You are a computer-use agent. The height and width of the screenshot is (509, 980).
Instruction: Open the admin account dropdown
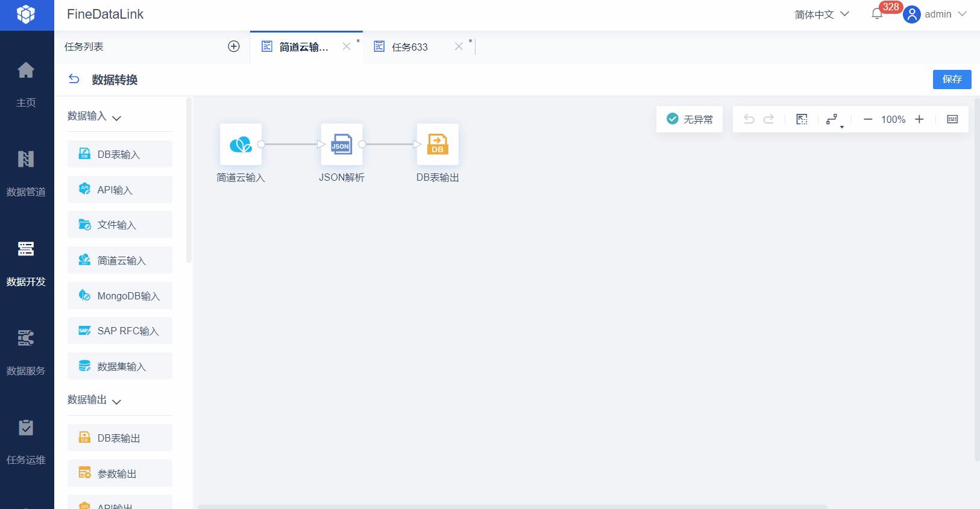946,14
